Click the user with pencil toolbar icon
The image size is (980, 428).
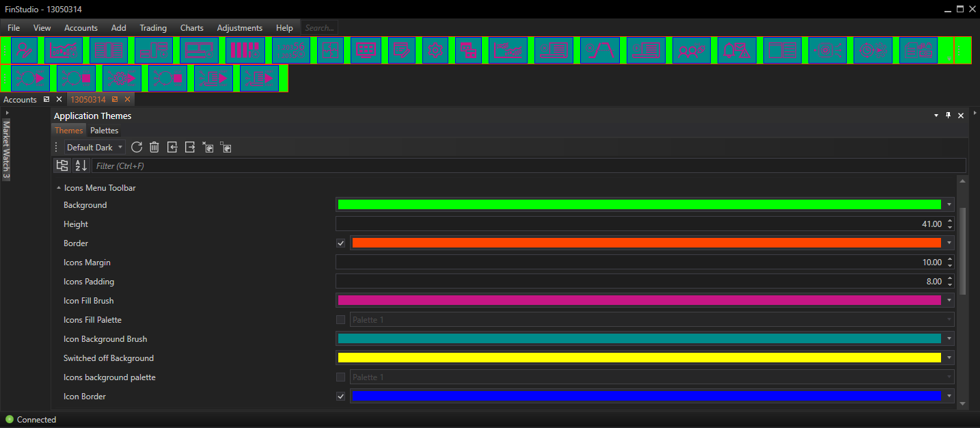pos(24,50)
